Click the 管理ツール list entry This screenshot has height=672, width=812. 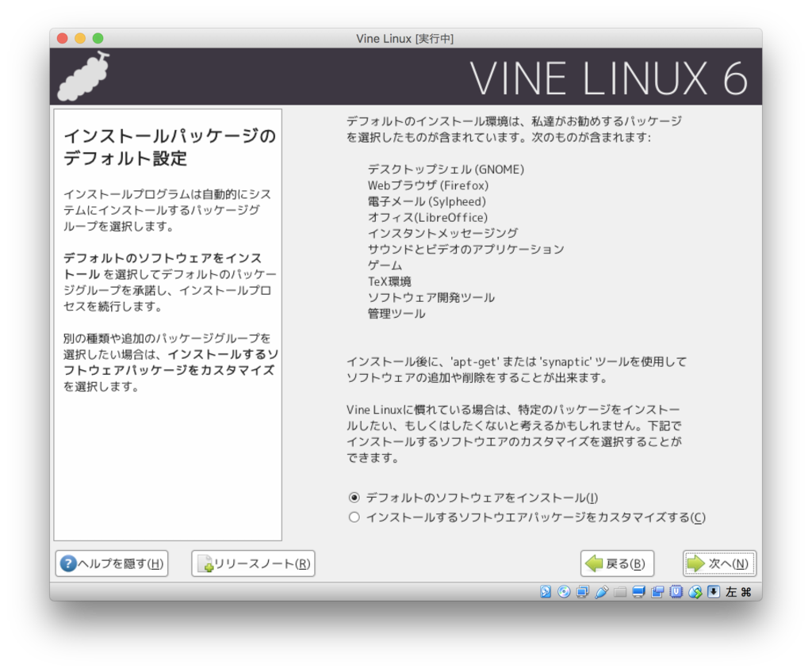[396, 314]
